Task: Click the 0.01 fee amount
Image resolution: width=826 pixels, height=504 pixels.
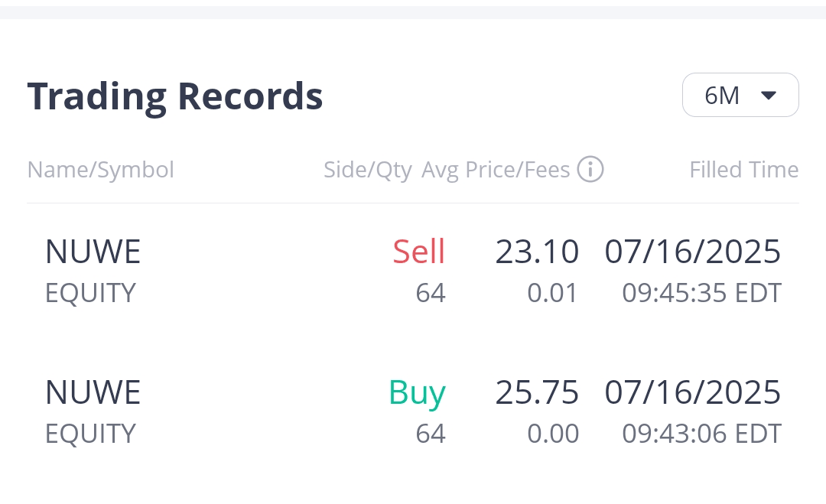Action: pyautogui.click(x=552, y=293)
